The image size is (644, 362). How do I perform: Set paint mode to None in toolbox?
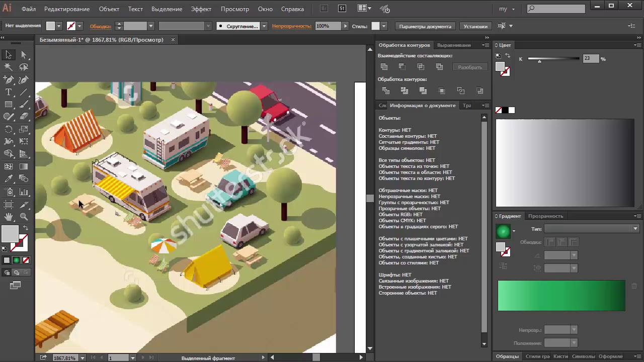pos(26,260)
